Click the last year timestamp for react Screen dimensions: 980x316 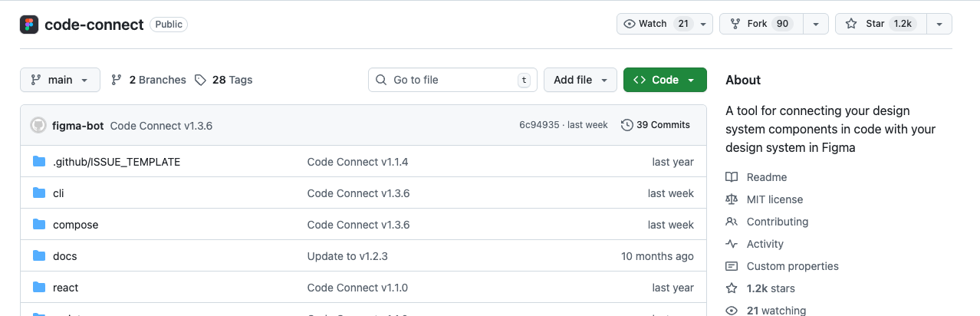pyautogui.click(x=673, y=288)
